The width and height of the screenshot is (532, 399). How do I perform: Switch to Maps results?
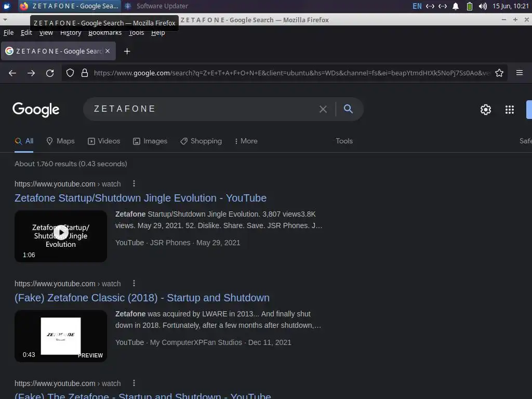tap(60, 141)
